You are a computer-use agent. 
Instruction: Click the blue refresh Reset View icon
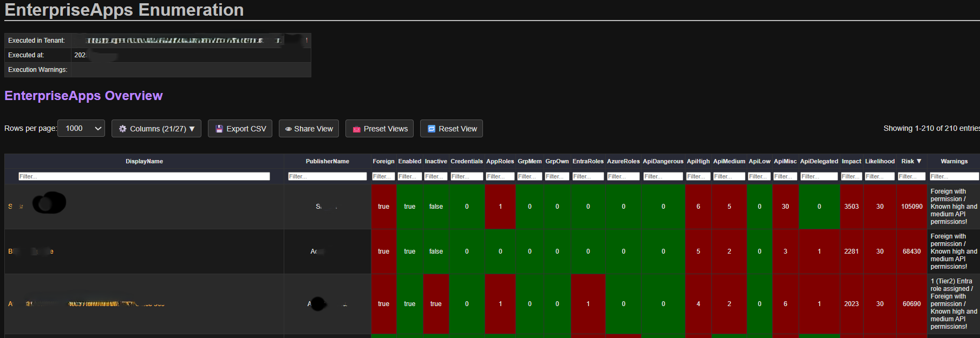pyautogui.click(x=432, y=129)
